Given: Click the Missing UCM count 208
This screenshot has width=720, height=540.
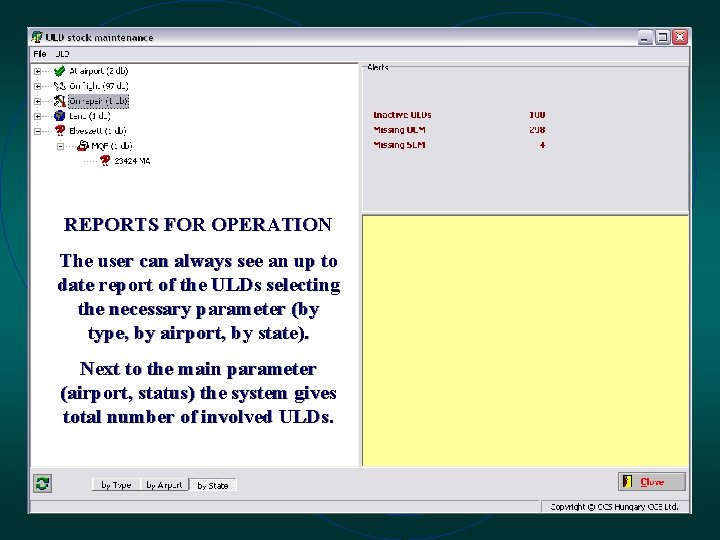Looking at the screenshot, I should pos(537,130).
